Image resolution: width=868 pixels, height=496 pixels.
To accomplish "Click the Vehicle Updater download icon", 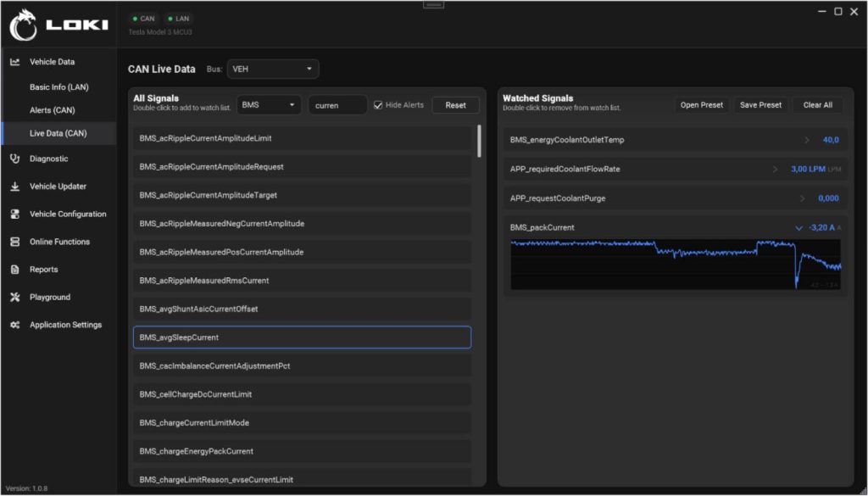I will click(x=15, y=187).
